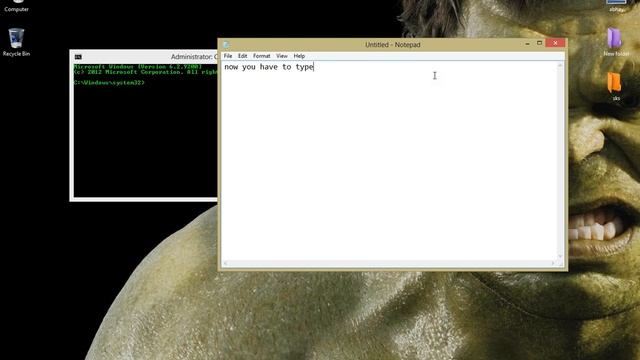Open the File menu in Notepad
Viewport: 640px width, 360px height.
click(228, 56)
